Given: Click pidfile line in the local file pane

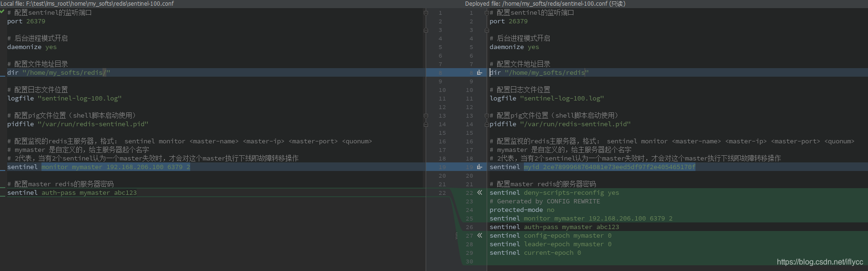Looking at the screenshot, I should click(78, 124).
